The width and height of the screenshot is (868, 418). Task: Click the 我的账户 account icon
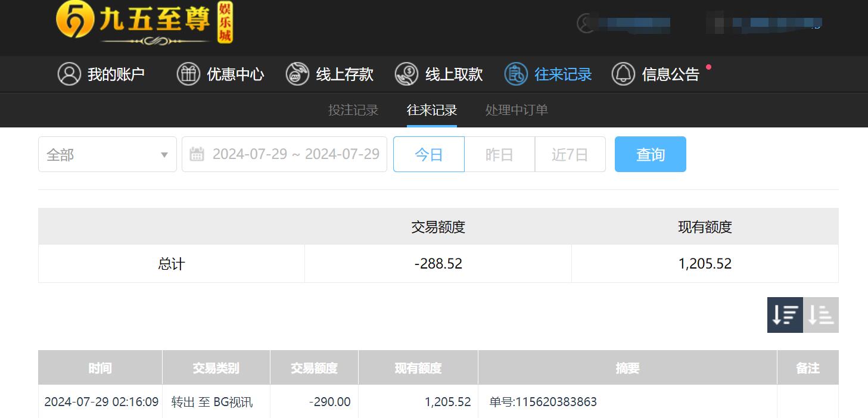69,74
